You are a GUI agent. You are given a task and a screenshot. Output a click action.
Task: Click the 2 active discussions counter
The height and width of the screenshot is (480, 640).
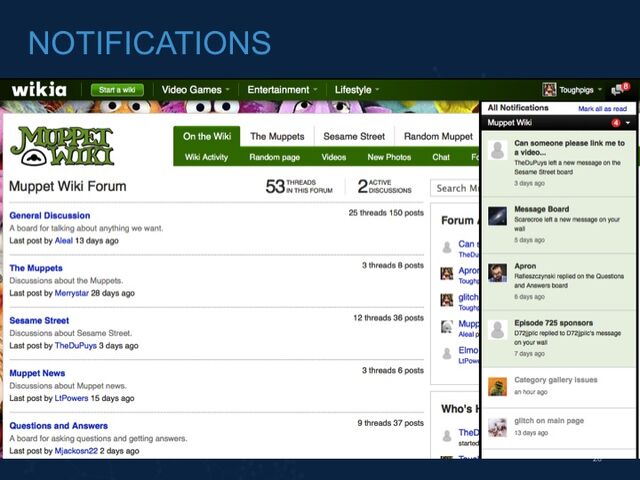(x=384, y=186)
